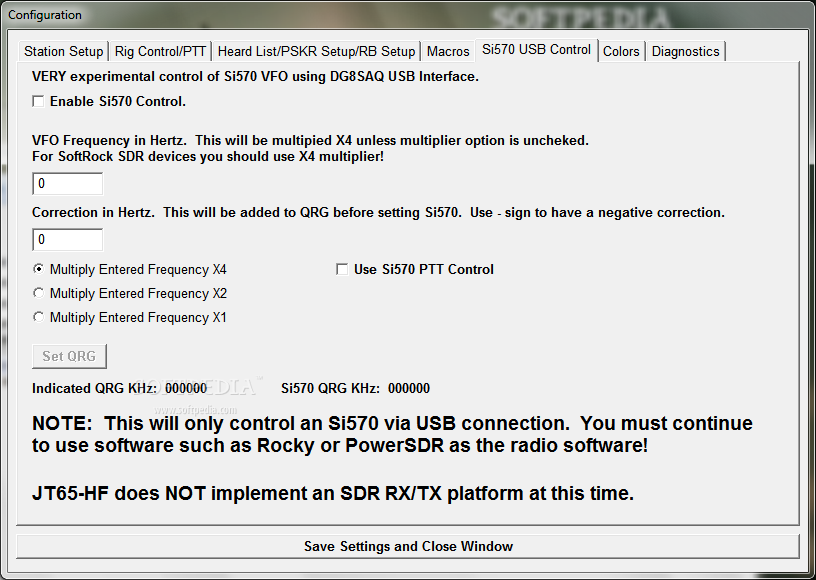Screen dimensions: 816x580
Task: Click 'JT65-HF does NOT implement' notice text
Action: [333, 493]
